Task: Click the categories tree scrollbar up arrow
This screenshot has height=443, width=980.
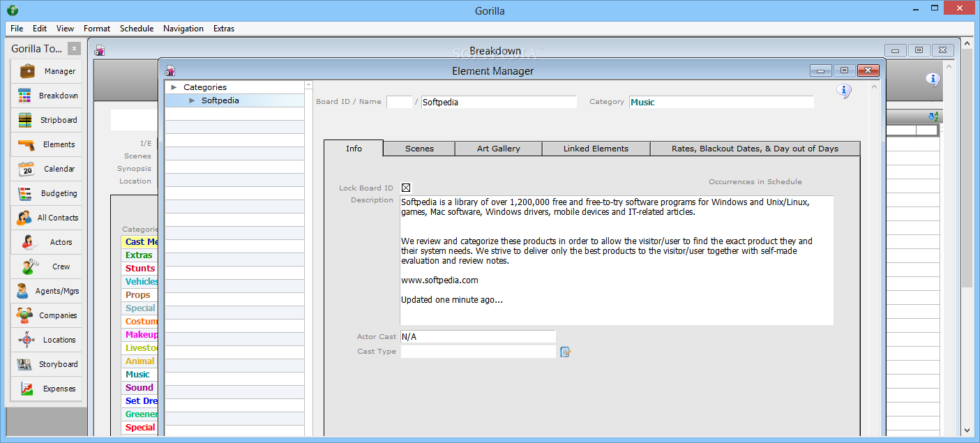Action: [309, 85]
